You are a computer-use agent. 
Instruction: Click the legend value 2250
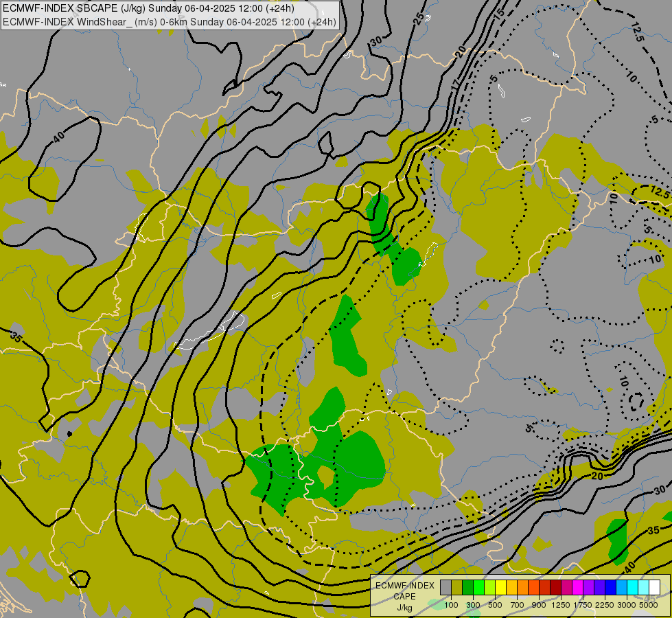tap(605, 605)
